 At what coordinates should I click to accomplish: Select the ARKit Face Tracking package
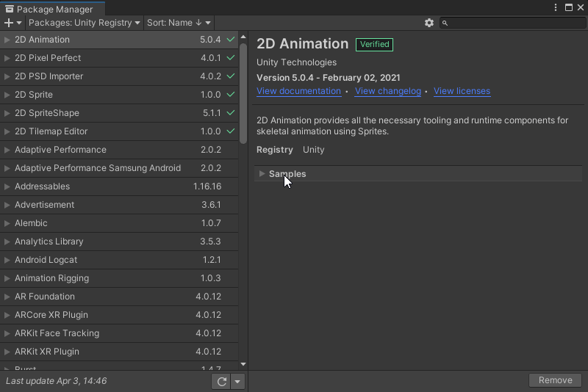point(119,333)
